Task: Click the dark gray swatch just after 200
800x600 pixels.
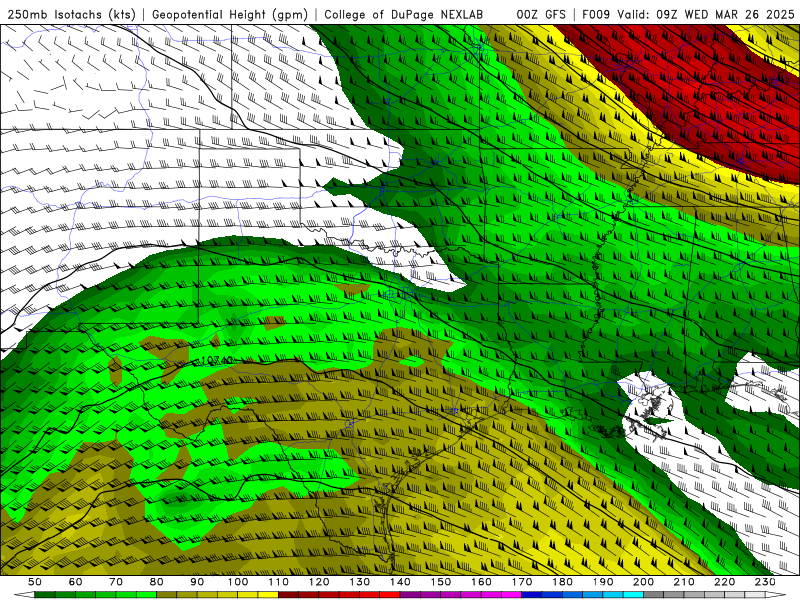Action: [x=654, y=594]
